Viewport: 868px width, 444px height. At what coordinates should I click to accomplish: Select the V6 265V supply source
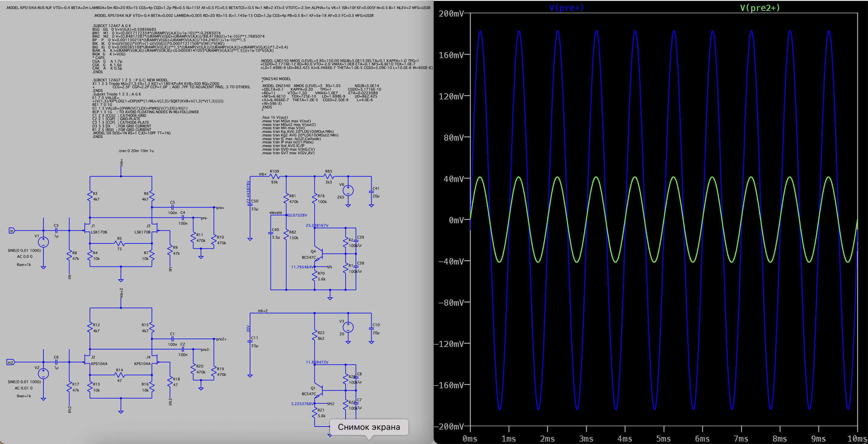[348, 191]
